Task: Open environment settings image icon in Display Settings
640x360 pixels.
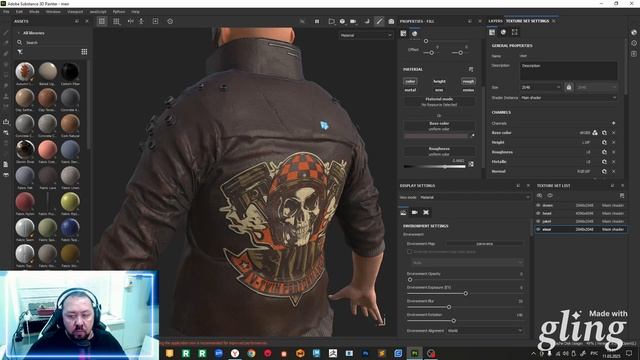Action: [x=403, y=212]
